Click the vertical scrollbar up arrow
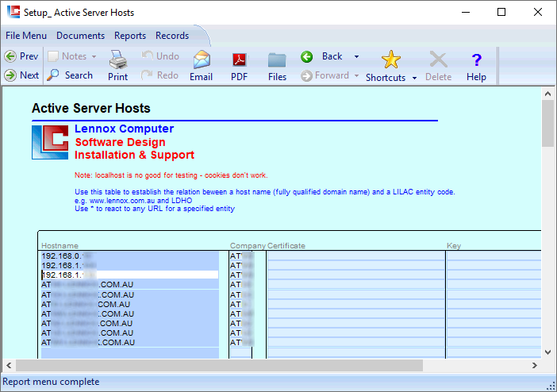 547,94
